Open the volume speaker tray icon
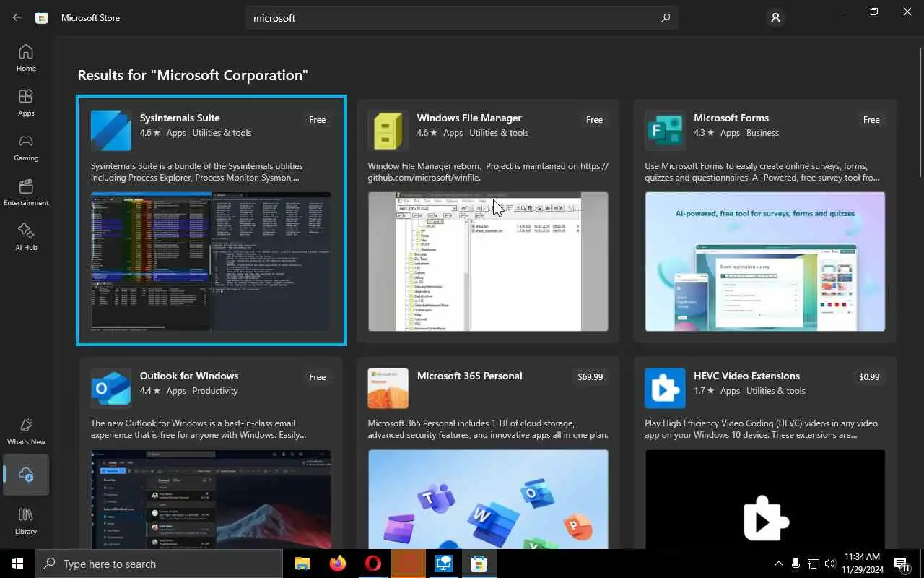The height and width of the screenshot is (578, 924). (x=830, y=564)
